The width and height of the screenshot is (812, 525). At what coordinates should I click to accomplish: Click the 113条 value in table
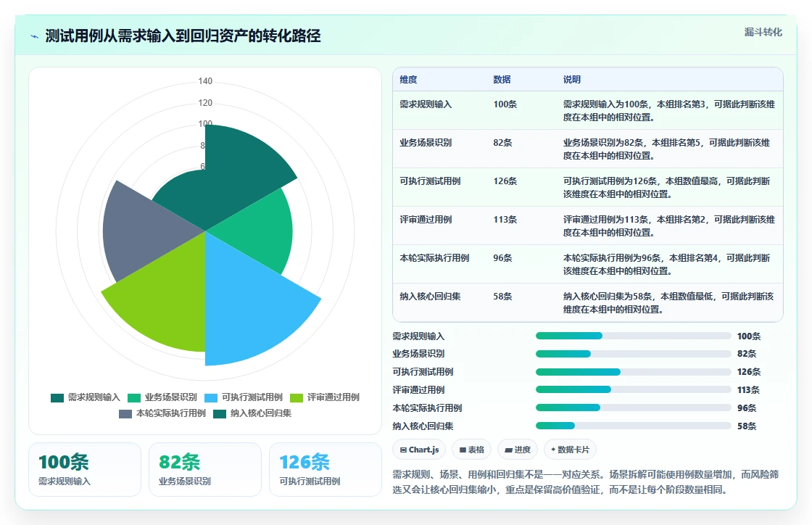(505, 220)
